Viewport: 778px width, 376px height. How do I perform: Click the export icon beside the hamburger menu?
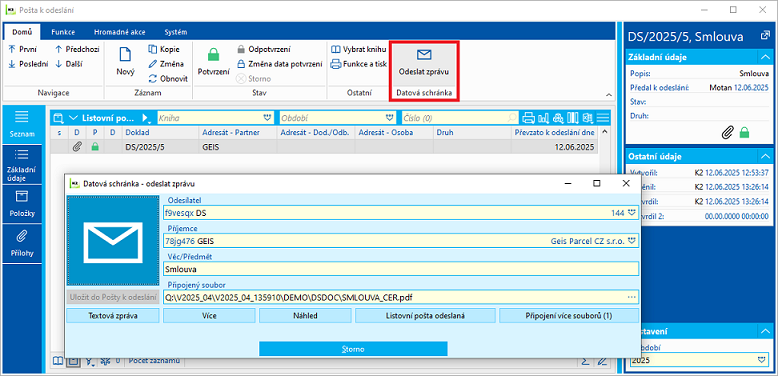click(588, 118)
